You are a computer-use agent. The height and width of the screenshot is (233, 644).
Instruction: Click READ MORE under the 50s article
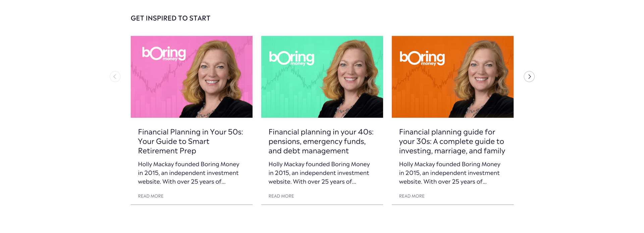(151, 196)
